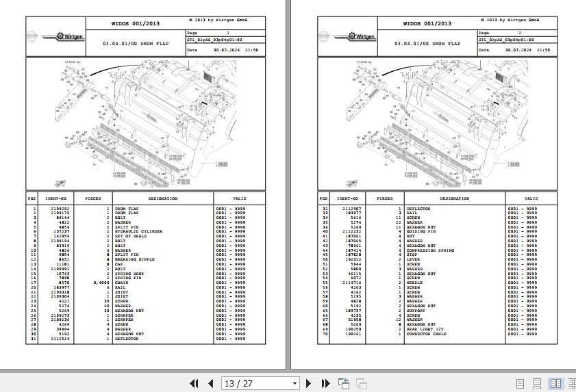Click the exploded drum flap diagram on page 1
576x392 pixels.
(x=145, y=124)
